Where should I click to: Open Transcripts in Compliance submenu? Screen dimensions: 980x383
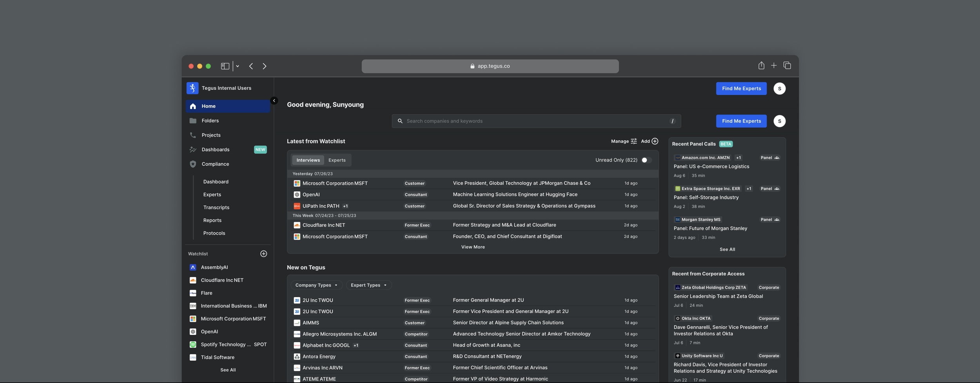click(216, 207)
